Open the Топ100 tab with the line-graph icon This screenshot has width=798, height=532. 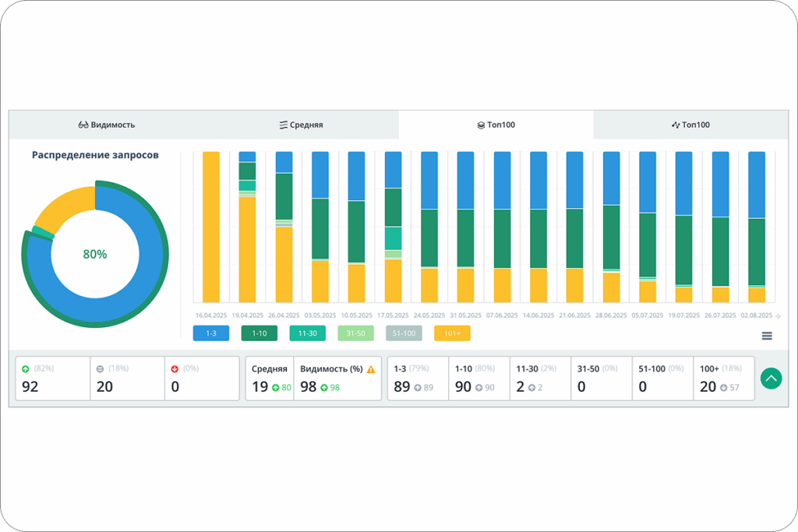point(690,125)
